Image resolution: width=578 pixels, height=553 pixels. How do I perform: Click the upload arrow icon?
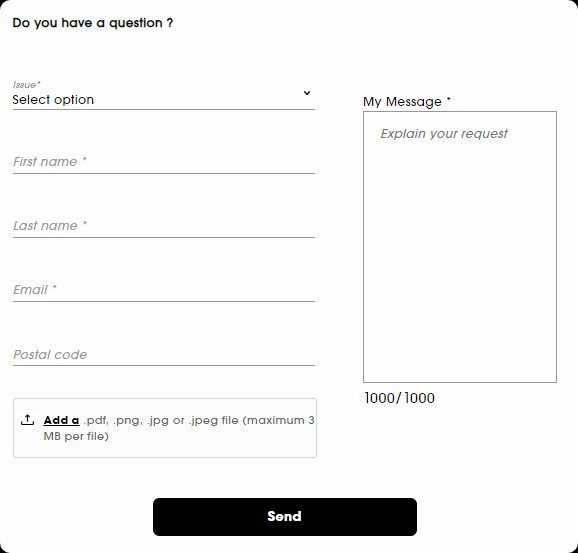(x=28, y=420)
